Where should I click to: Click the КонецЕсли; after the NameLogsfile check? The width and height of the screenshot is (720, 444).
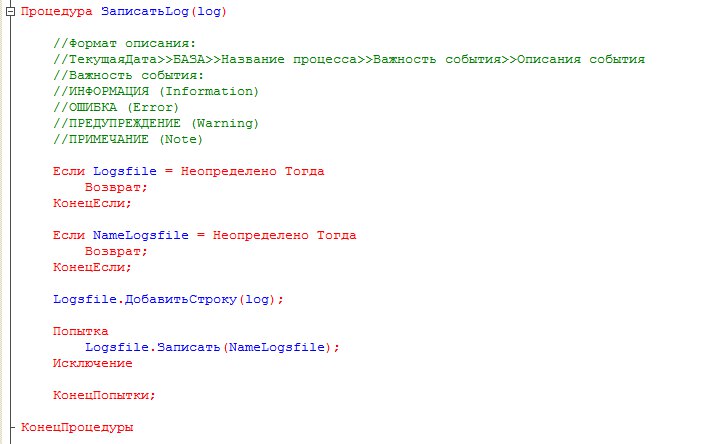click(x=92, y=267)
